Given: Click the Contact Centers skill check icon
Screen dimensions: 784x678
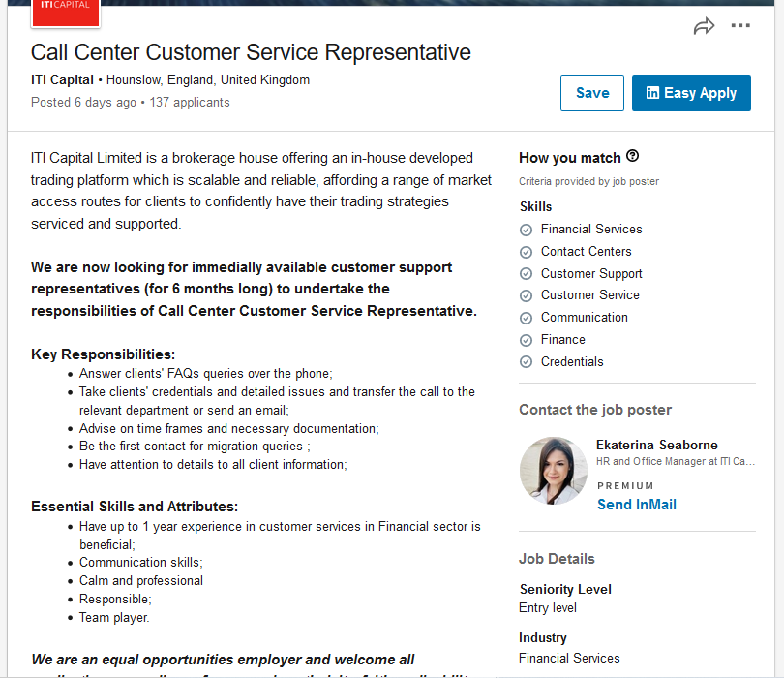Looking at the screenshot, I should tap(526, 252).
